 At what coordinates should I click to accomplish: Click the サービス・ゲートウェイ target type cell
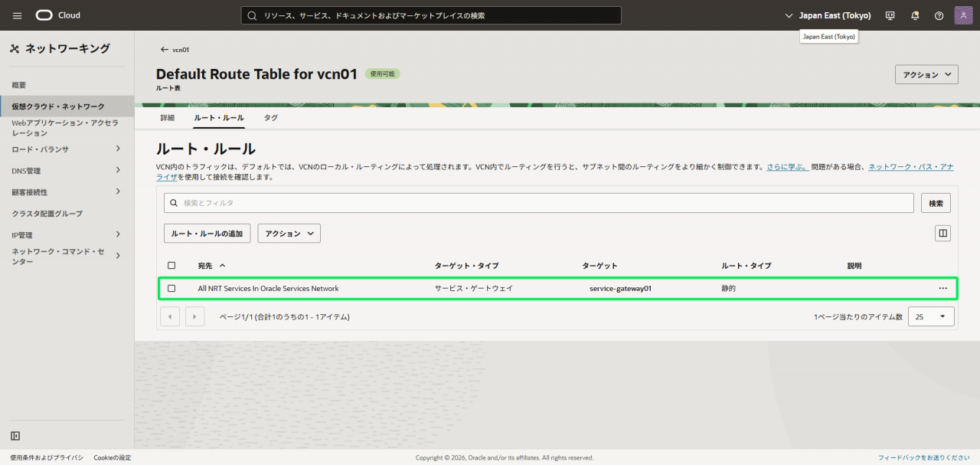(474, 289)
